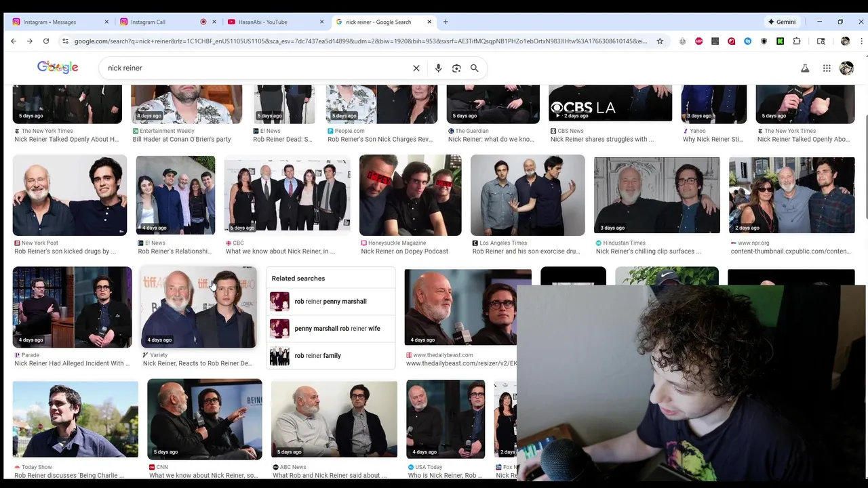
Task: Open related search 'rob reiner penny marshall'
Action: coord(331,301)
